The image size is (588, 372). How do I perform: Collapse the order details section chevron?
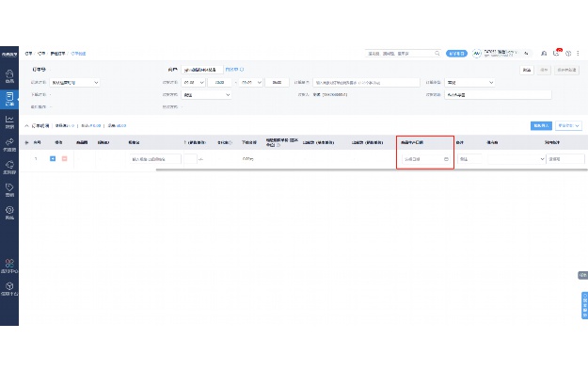pos(26,126)
